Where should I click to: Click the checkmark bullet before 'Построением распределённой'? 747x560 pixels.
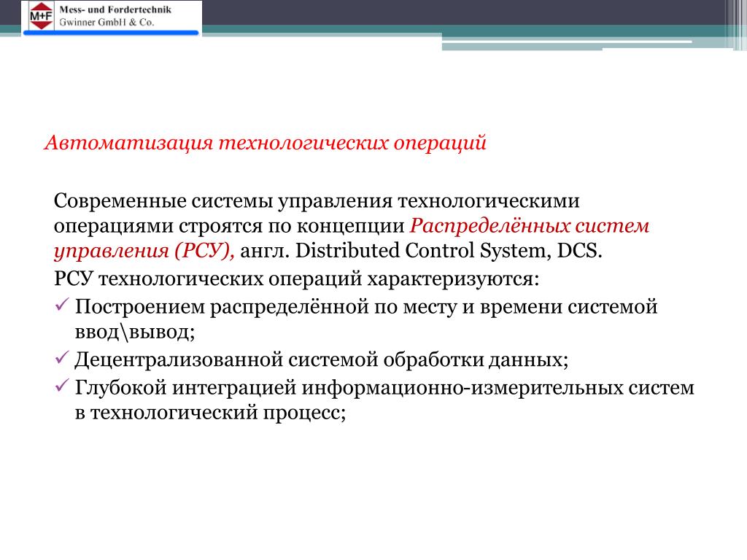62,306
